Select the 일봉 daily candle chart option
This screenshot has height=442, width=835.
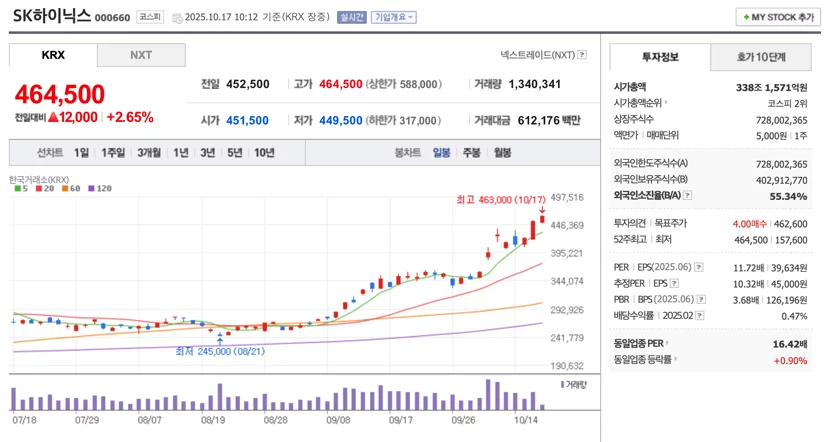click(x=441, y=153)
